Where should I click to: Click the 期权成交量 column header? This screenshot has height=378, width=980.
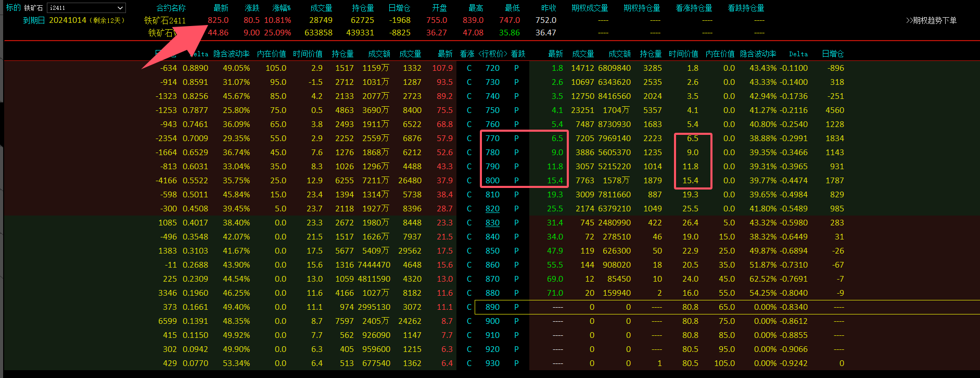[590, 8]
